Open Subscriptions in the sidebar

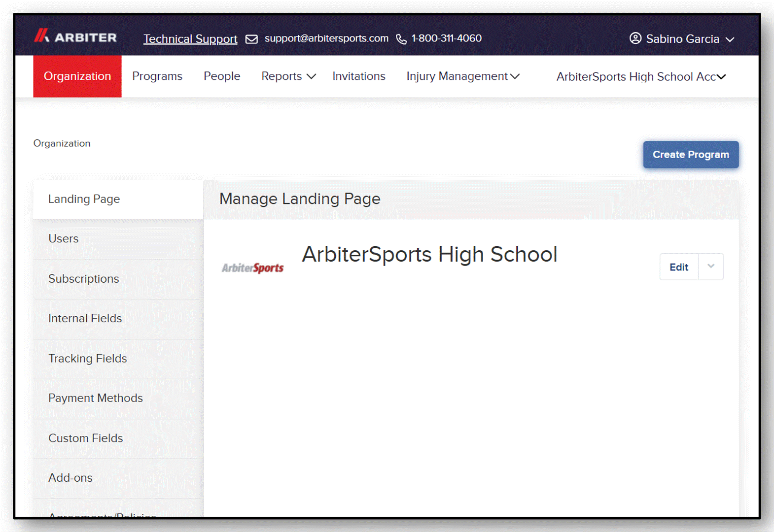click(118, 279)
